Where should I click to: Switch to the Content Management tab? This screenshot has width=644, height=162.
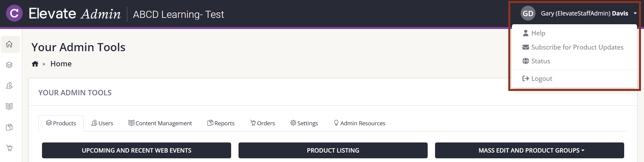point(160,123)
